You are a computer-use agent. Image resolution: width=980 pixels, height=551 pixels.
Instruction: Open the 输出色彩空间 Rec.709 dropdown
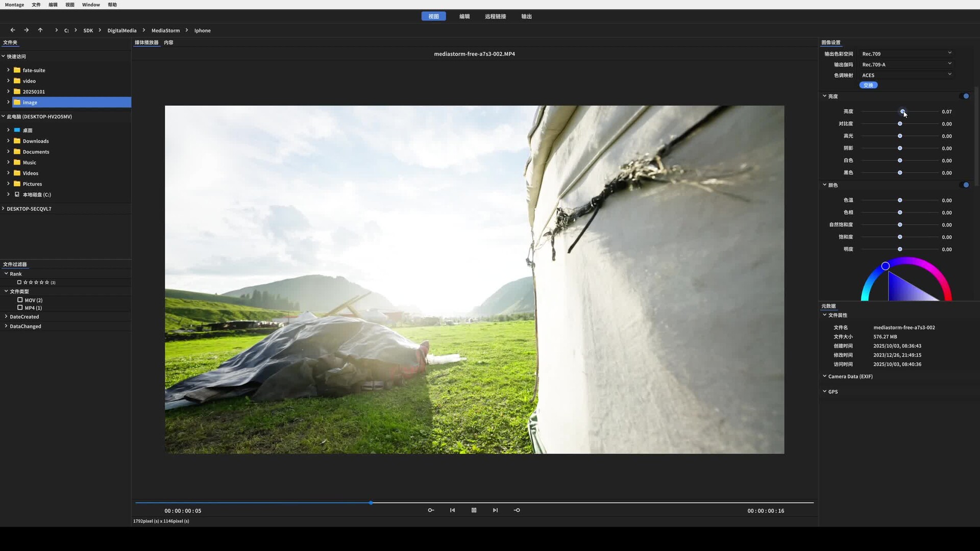pyautogui.click(x=906, y=54)
